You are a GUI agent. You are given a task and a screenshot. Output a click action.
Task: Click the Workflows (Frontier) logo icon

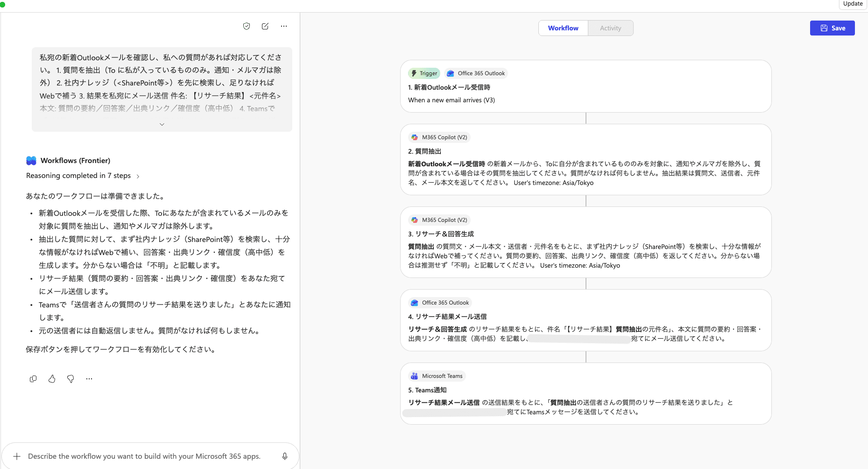point(31,161)
